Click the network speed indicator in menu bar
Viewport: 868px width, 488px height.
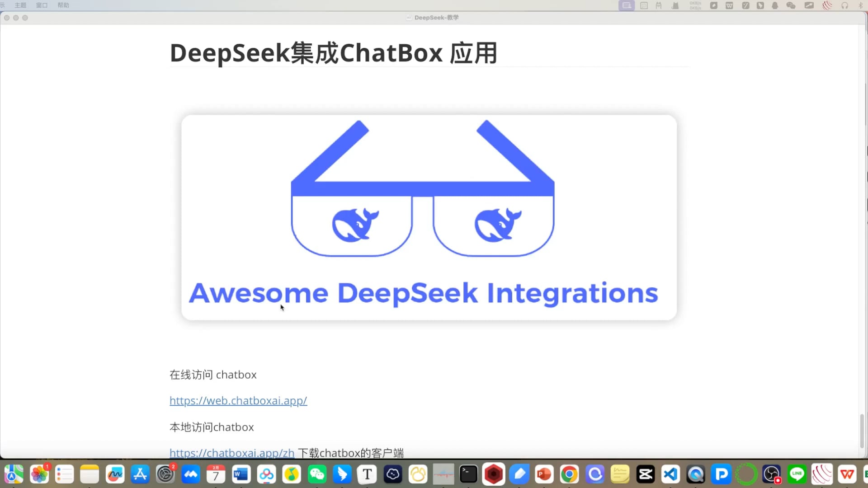click(x=695, y=5)
